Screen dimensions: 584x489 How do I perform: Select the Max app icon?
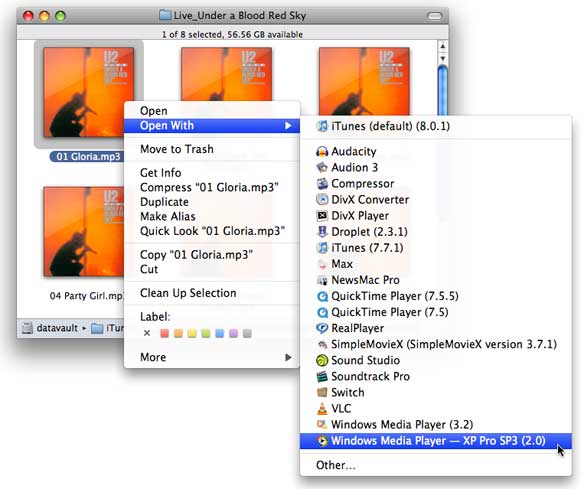click(x=322, y=264)
